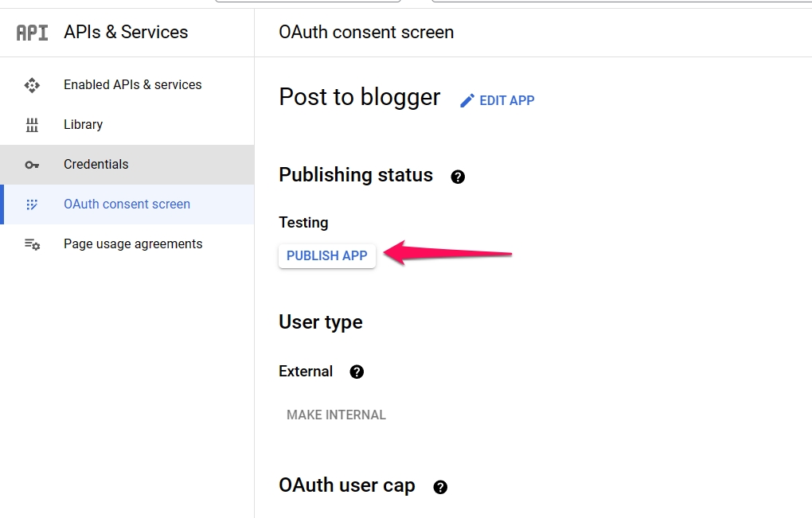Click the MAKE INTERNAL button
This screenshot has width=812, height=518.
point(336,415)
